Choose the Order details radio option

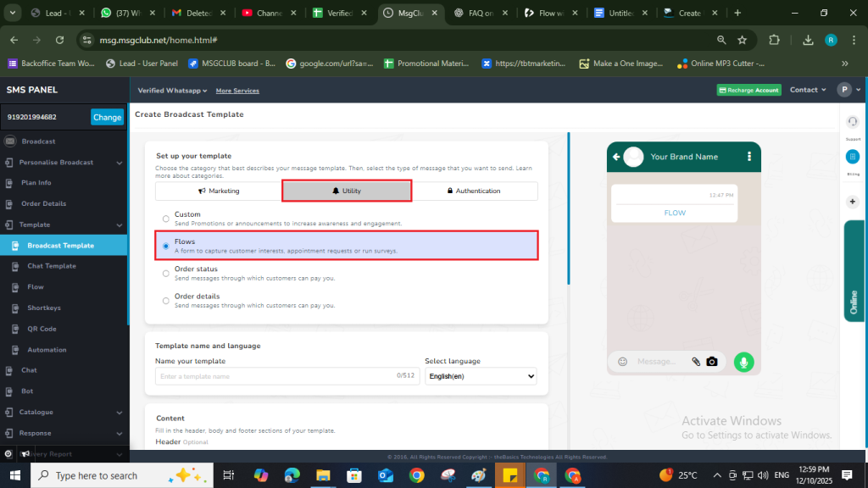coord(165,300)
